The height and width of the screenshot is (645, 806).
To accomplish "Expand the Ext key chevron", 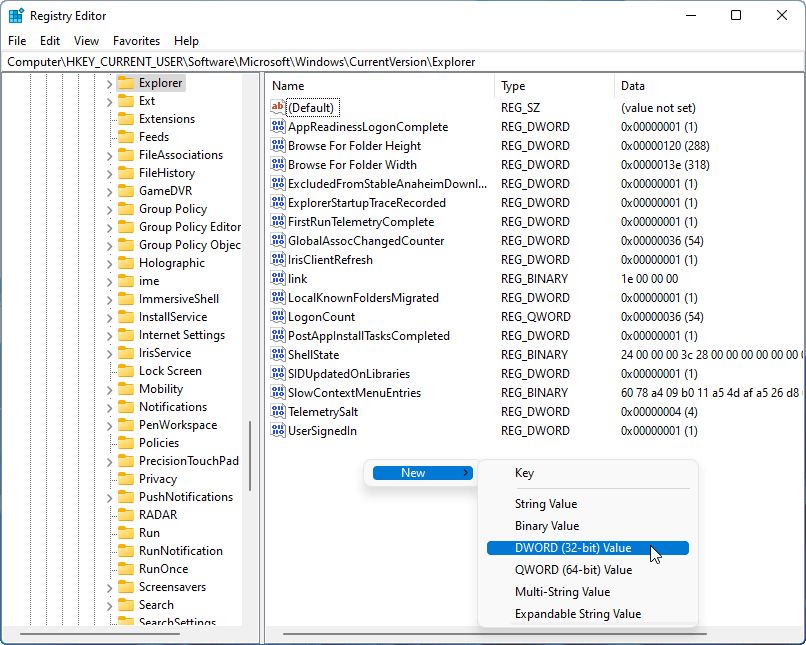I will 109,102.
